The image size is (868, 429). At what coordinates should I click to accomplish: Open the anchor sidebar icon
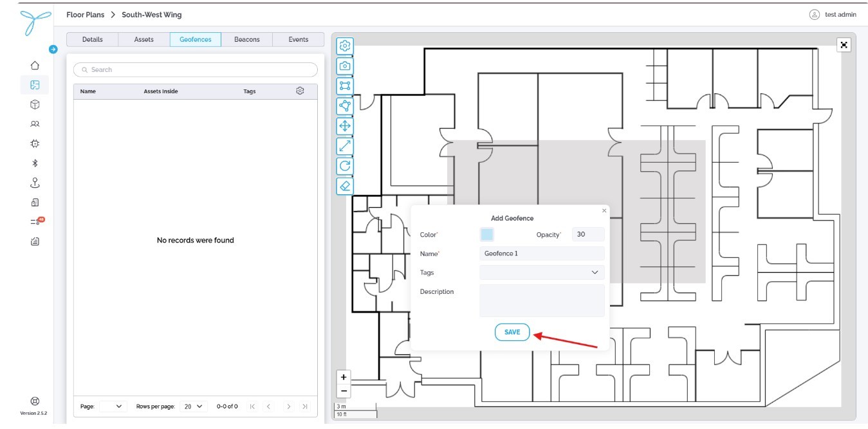click(35, 183)
